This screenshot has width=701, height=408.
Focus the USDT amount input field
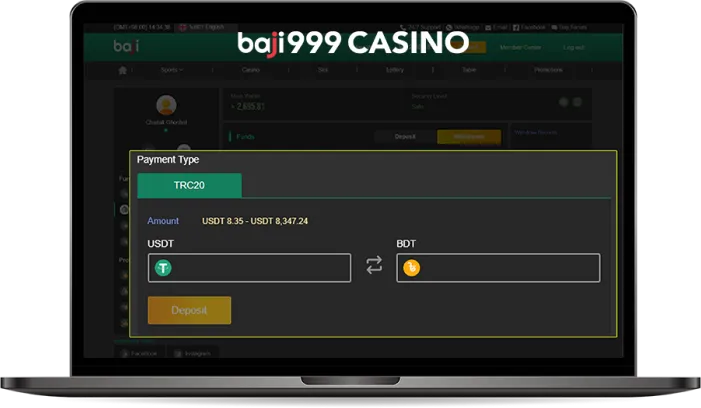[x=249, y=268]
